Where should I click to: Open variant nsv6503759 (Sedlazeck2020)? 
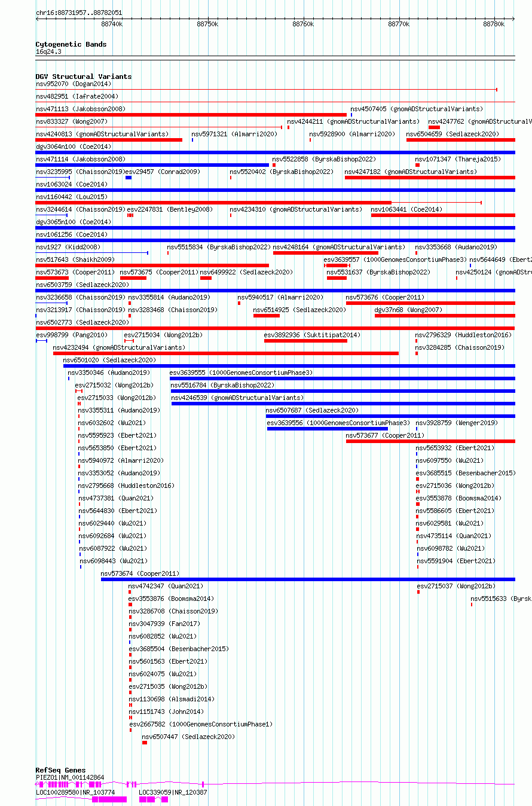[x=82, y=285]
